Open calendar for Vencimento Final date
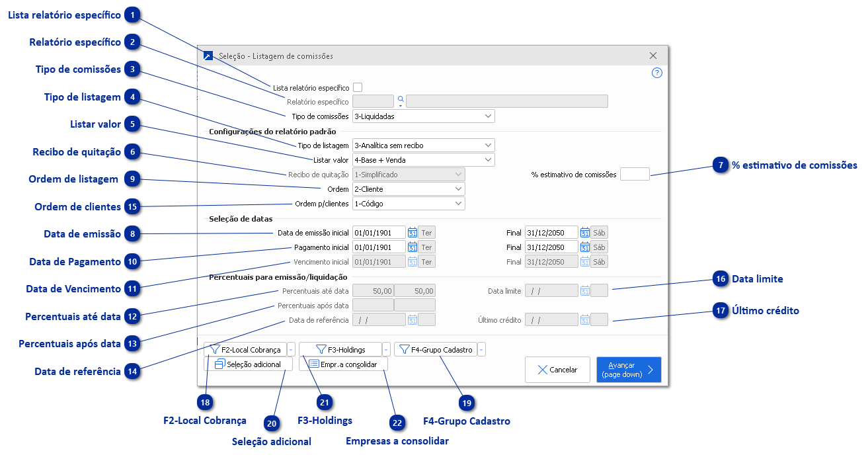Viewport: 868px width, 459px height. coord(584,261)
